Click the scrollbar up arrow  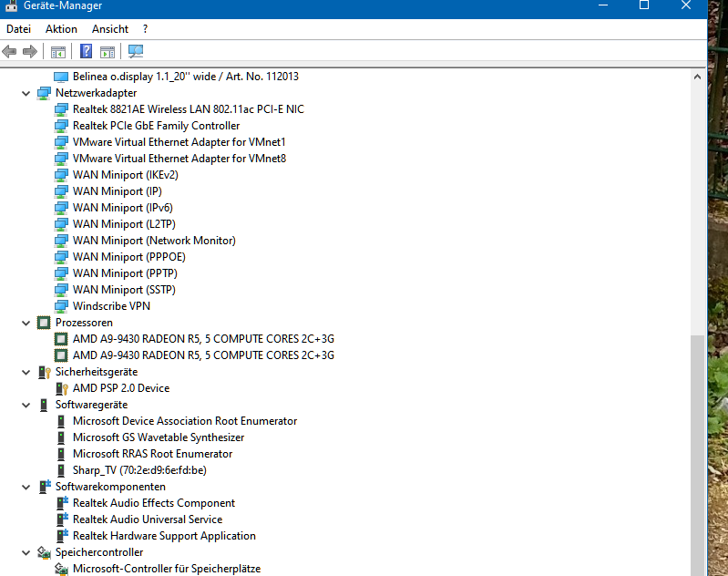[x=697, y=77]
